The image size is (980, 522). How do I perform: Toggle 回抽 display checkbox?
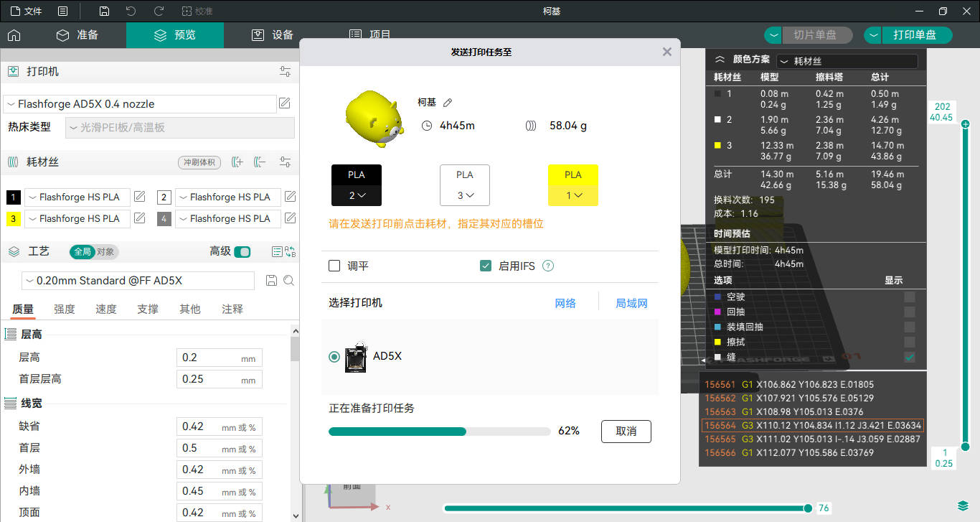pos(910,312)
